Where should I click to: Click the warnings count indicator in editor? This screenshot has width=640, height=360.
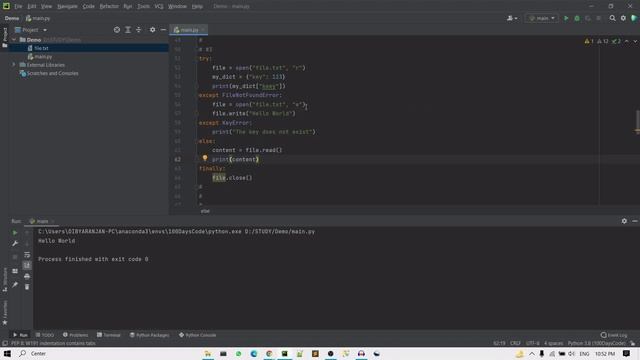coord(589,41)
